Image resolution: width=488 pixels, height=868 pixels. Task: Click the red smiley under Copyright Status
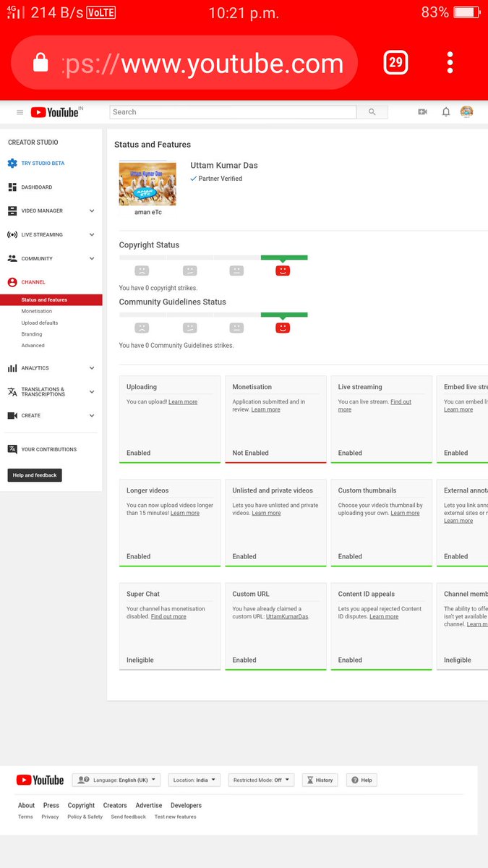coord(283,271)
